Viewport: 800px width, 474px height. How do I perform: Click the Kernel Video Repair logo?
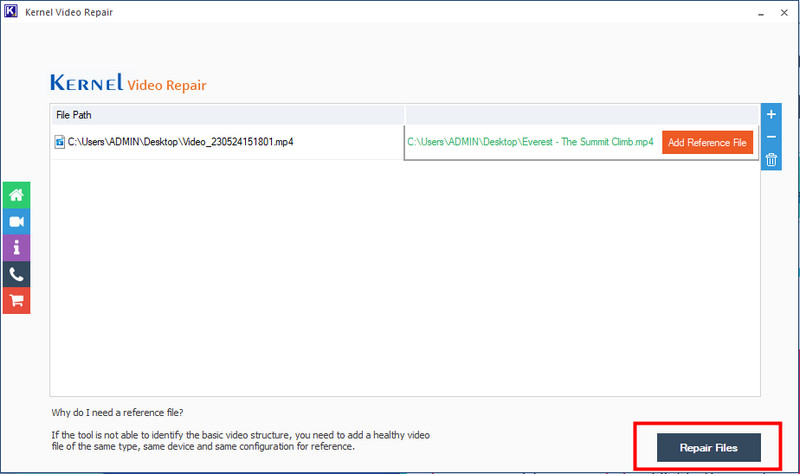click(x=128, y=83)
